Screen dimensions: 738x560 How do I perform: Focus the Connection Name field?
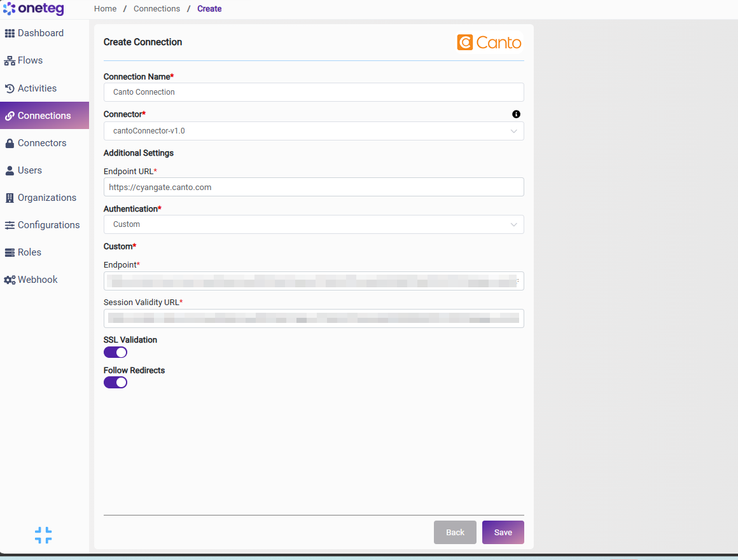314,92
